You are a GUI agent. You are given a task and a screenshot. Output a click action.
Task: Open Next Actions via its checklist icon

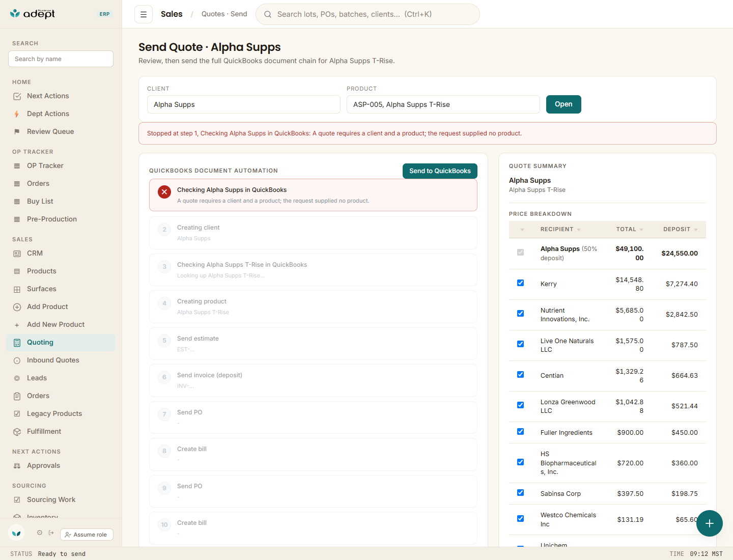(x=17, y=96)
